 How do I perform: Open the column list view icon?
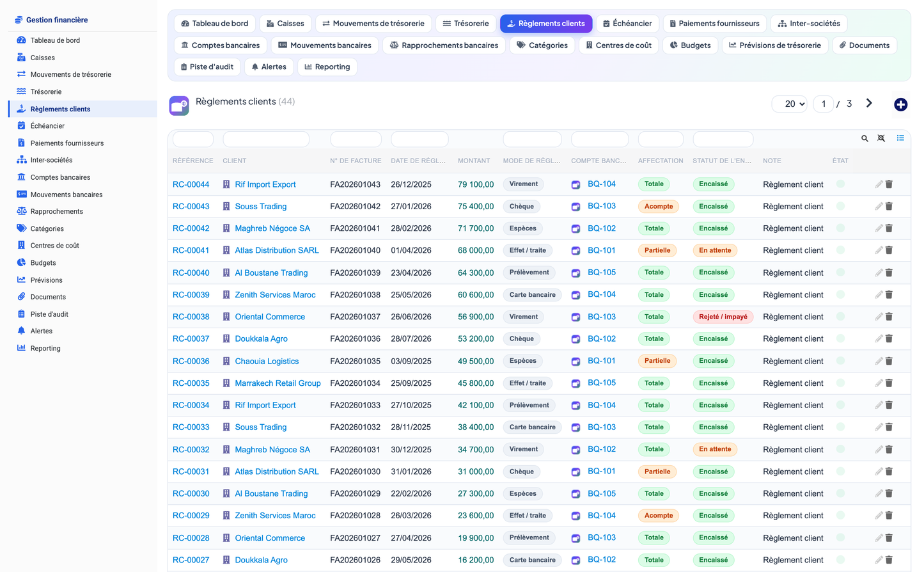(900, 138)
